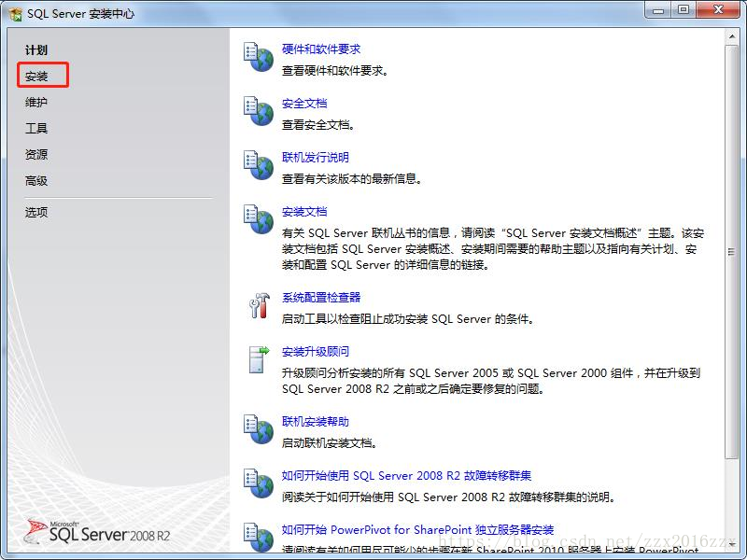Click the icon beside PowerPivot for SharePoint link
The height and width of the screenshot is (560, 747).
(259, 538)
